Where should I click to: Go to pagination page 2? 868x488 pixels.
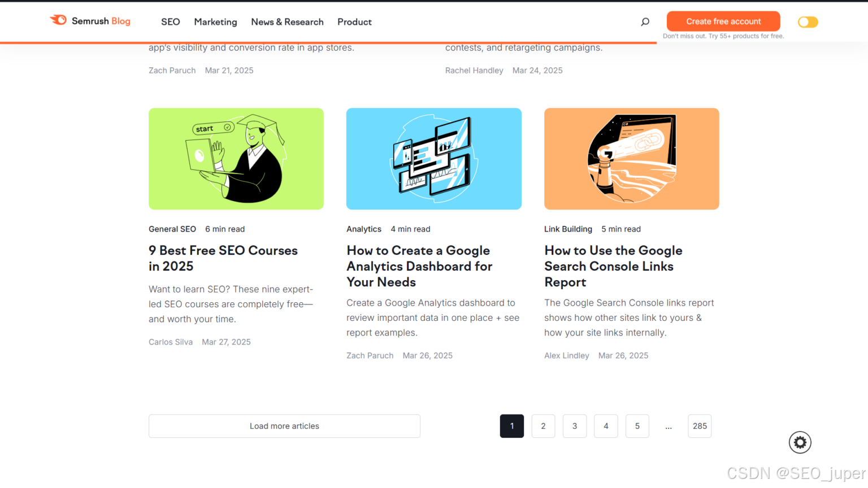(543, 426)
